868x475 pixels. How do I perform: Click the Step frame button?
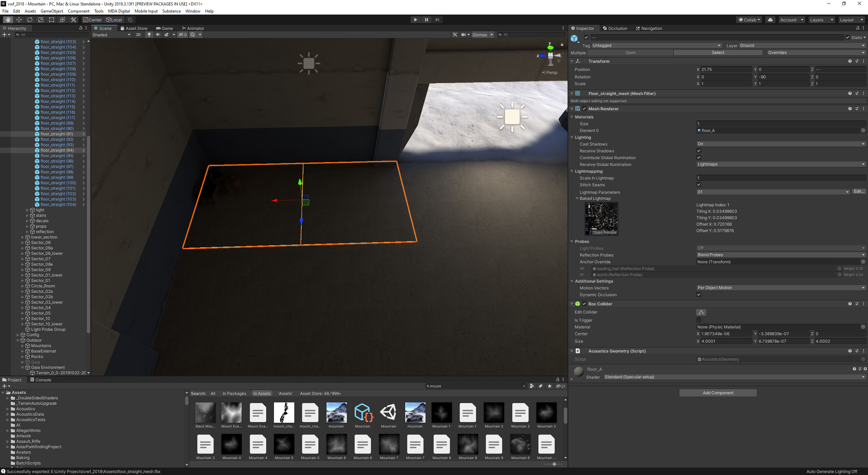tap(437, 20)
